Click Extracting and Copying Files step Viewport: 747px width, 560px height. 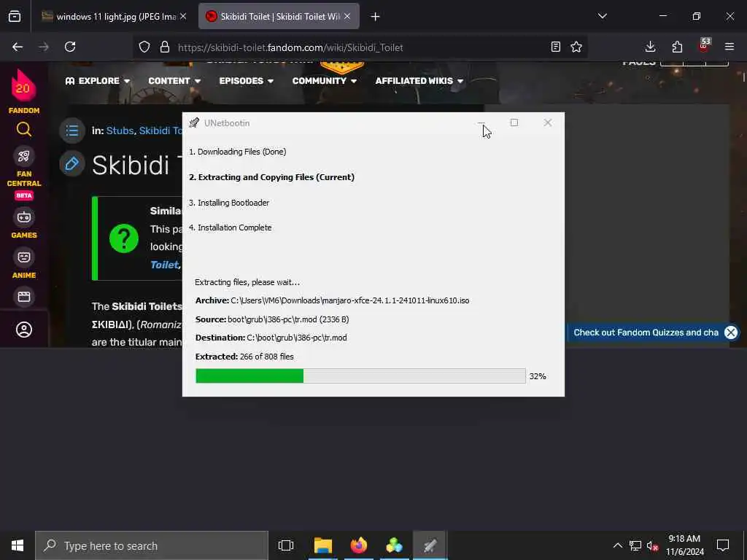click(x=271, y=177)
